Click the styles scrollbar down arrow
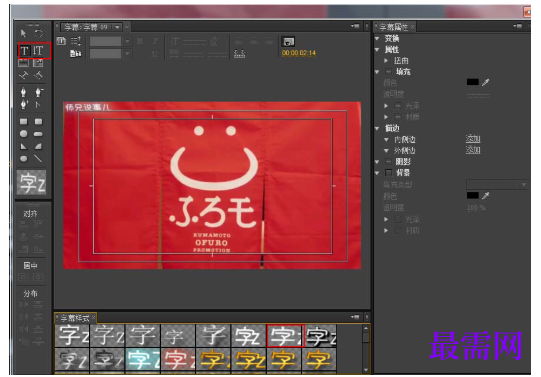Screen dimensions: 541x377 click(366, 370)
